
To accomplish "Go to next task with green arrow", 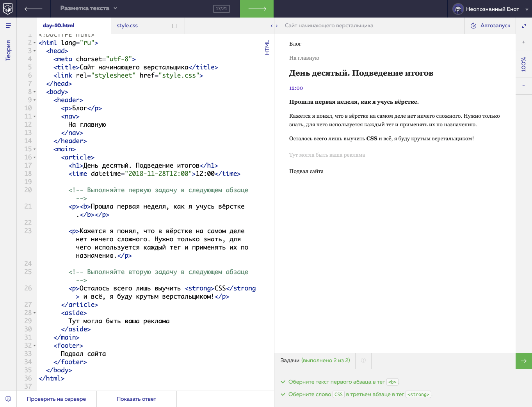I will pos(257,9).
